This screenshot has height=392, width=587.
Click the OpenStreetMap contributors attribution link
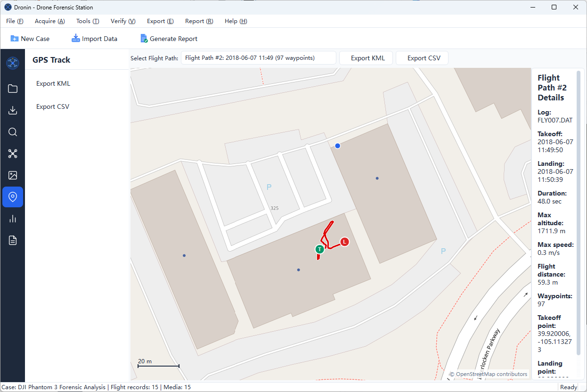click(491, 374)
